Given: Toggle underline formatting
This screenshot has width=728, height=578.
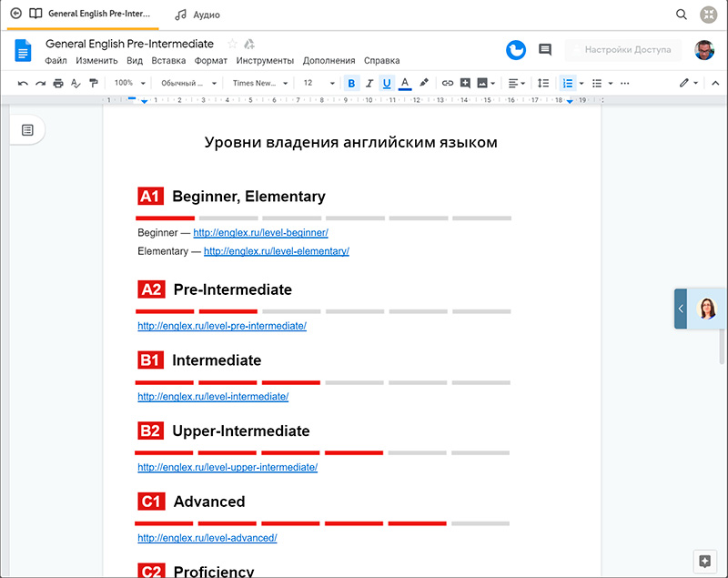Looking at the screenshot, I should 387,83.
